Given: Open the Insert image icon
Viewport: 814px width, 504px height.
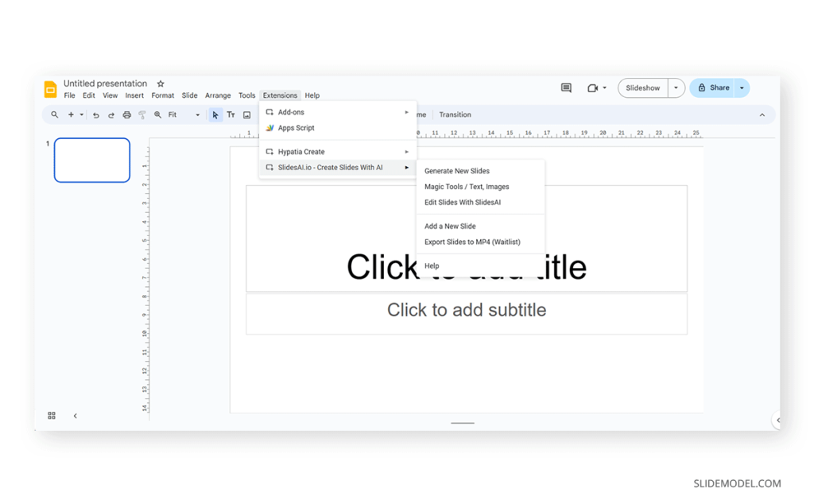Looking at the screenshot, I should coord(246,114).
